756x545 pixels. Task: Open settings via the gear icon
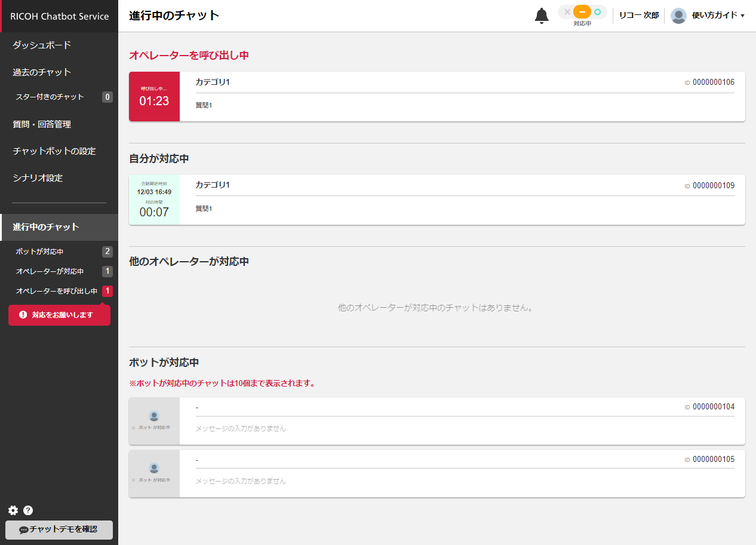pyautogui.click(x=13, y=510)
